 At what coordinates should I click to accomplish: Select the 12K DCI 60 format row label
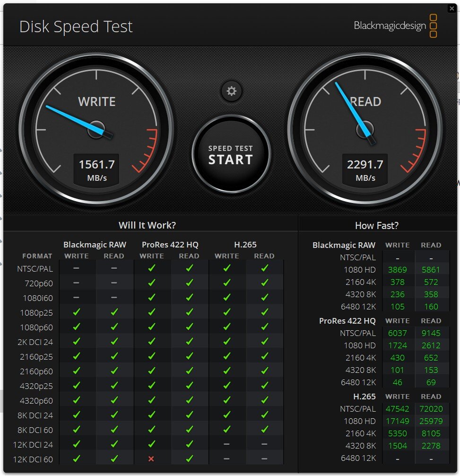tap(33, 459)
